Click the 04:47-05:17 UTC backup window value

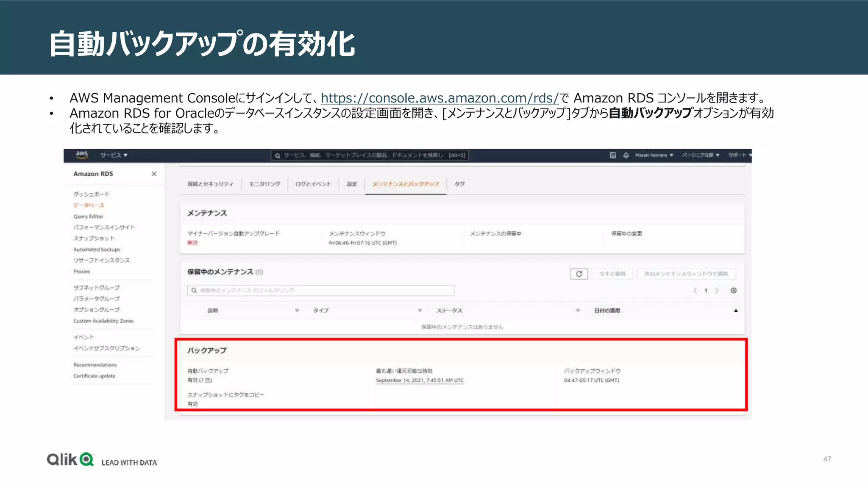591,380
